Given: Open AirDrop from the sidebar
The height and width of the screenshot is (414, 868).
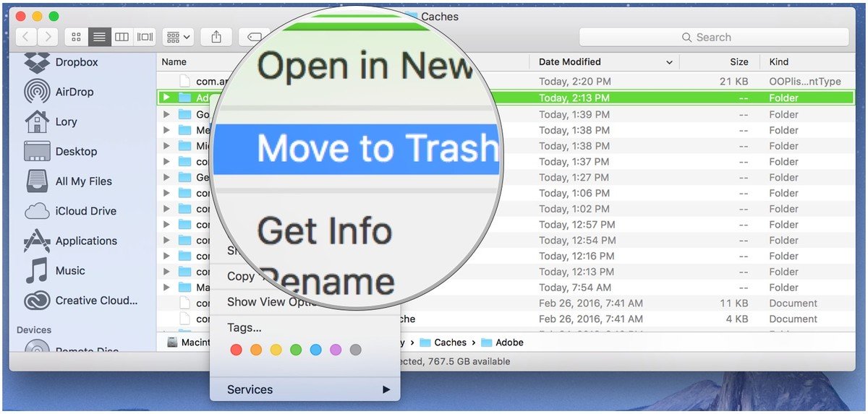Looking at the screenshot, I should [x=37, y=92].
